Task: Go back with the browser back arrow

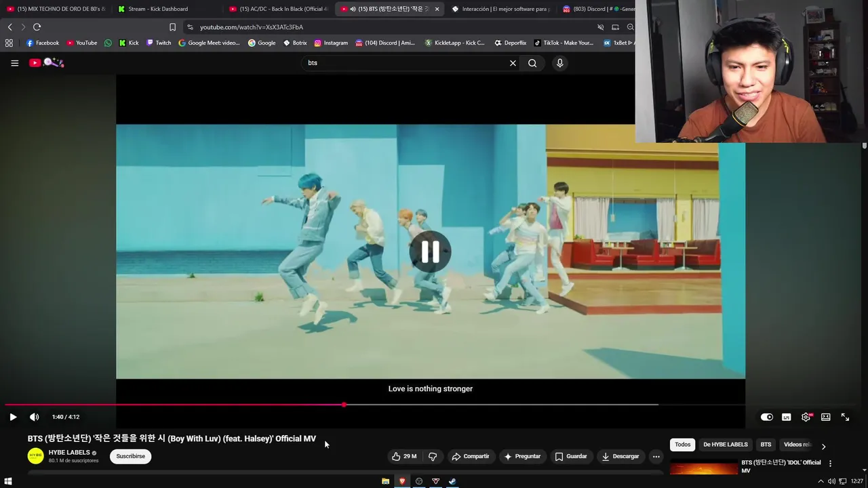Action: (9, 27)
